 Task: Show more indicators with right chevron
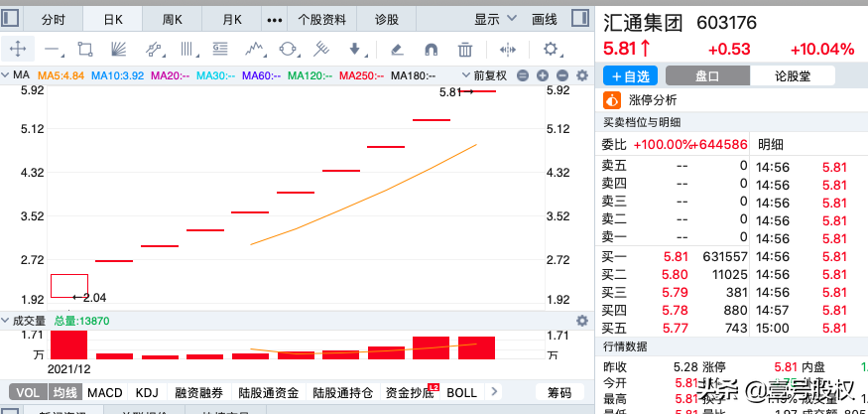[494, 392]
